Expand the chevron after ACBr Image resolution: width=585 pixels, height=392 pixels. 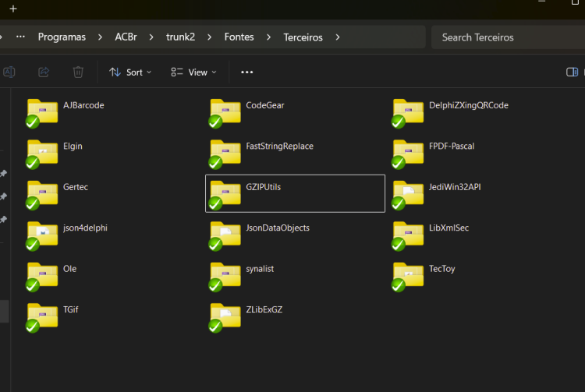click(151, 37)
